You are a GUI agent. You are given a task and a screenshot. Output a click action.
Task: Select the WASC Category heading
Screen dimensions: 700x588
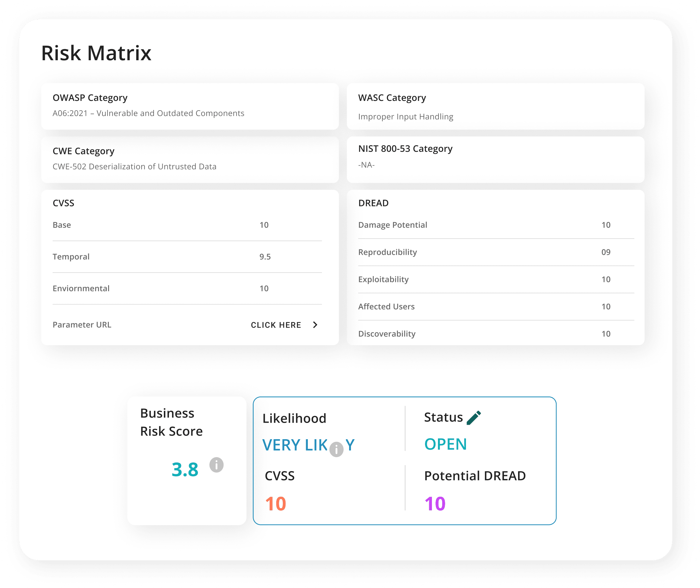tap(392, 98)
